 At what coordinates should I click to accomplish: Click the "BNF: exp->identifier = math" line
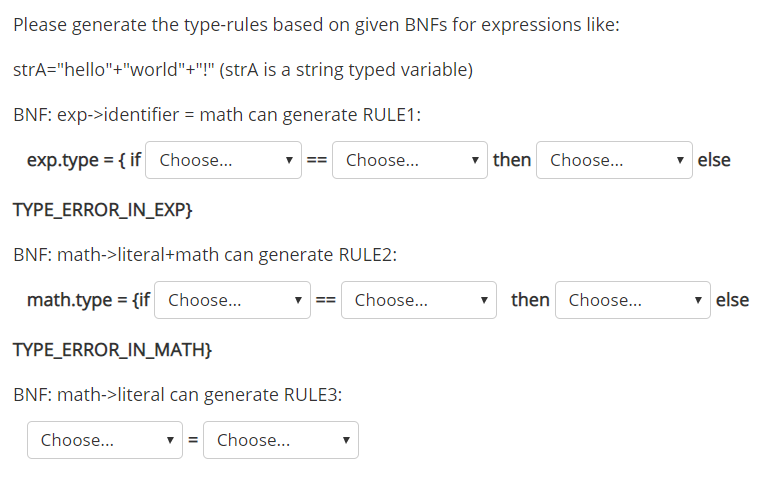tap(217, 115)
